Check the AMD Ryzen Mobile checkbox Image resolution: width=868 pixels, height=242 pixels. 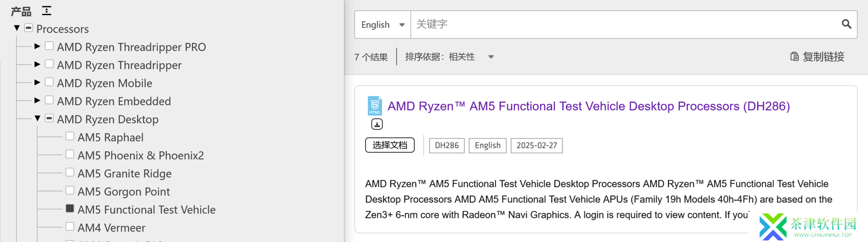(x=49, y=82)
